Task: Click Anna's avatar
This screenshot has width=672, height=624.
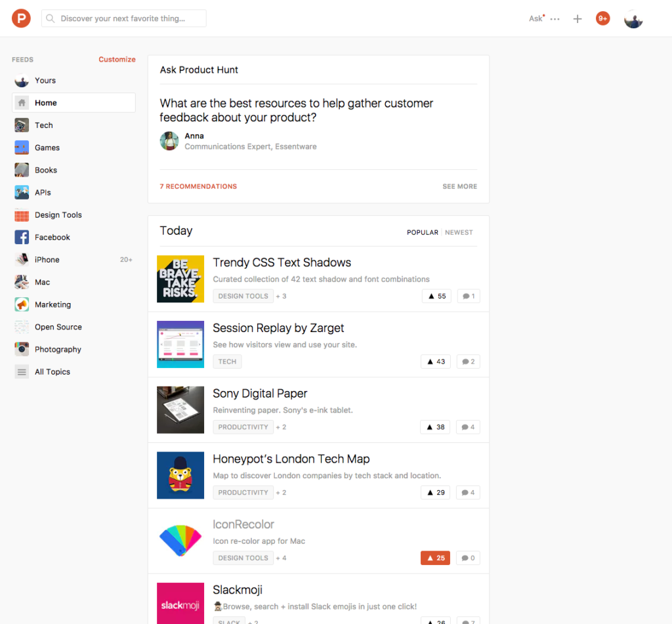Action: [169, 141]
